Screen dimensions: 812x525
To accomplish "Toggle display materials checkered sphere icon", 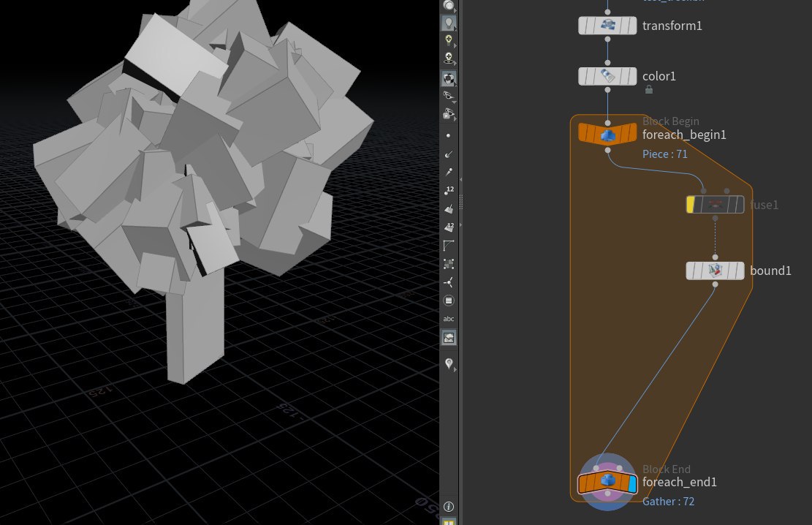I will (449, 79).
